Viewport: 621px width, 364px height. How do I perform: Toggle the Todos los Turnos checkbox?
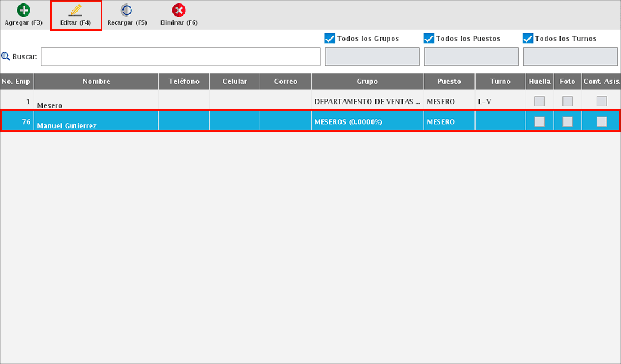[528, 39]
